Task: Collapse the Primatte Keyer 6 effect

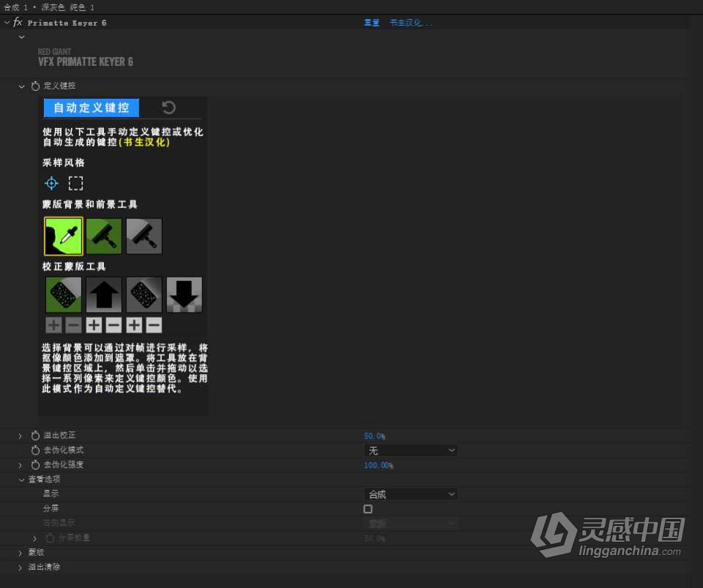Action: point(7,23)
